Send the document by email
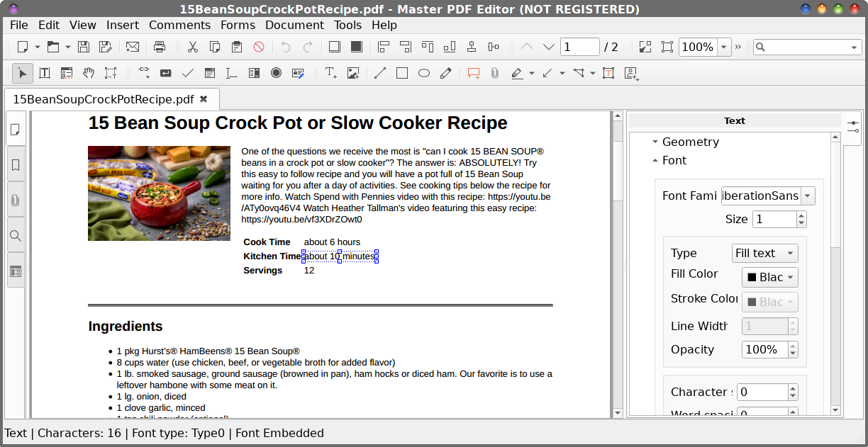 [133, 47]
